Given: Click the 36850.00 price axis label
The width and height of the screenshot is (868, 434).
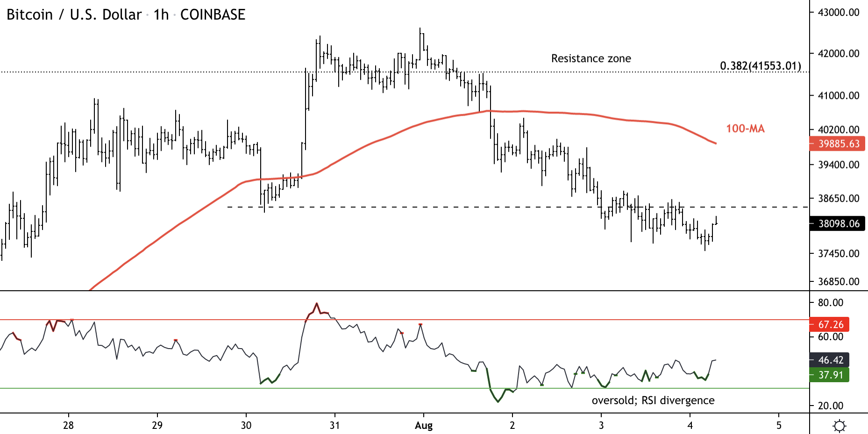Looking at the screenshot, I should point(839,281).
